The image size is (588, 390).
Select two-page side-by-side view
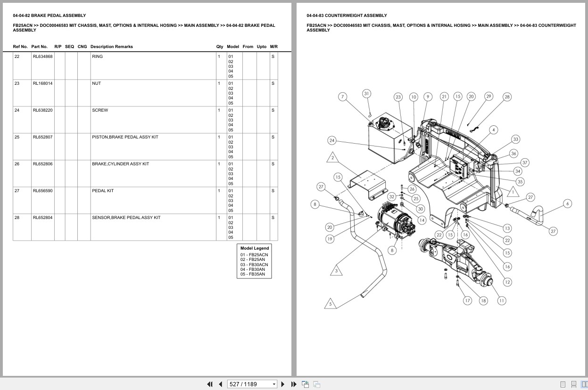tap(584, 384)
